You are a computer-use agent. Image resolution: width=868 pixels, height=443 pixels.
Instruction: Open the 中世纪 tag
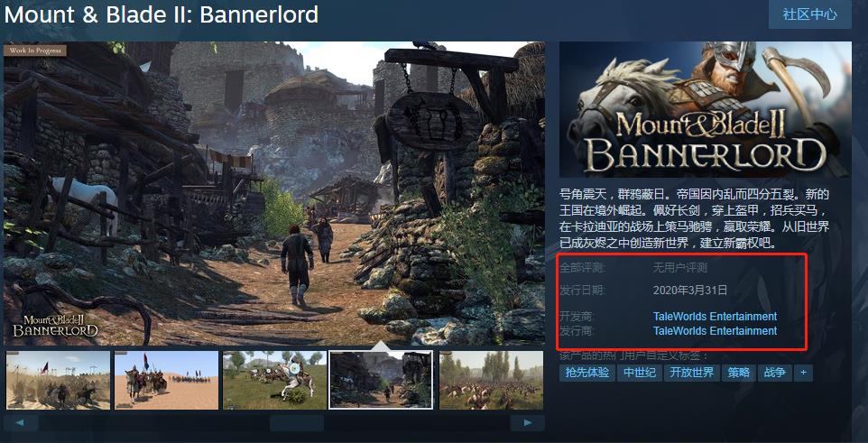[640, 373]
